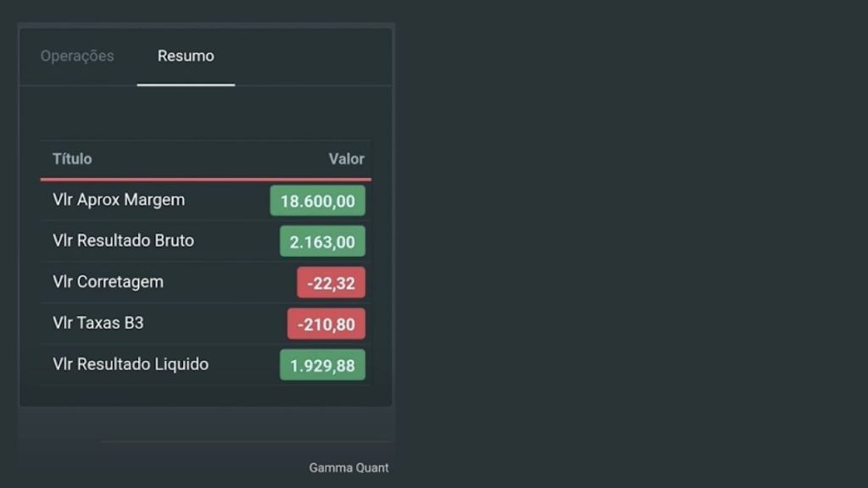
Task: Select the Vlr Resultado Liquido label
Action: coord(131,364)
